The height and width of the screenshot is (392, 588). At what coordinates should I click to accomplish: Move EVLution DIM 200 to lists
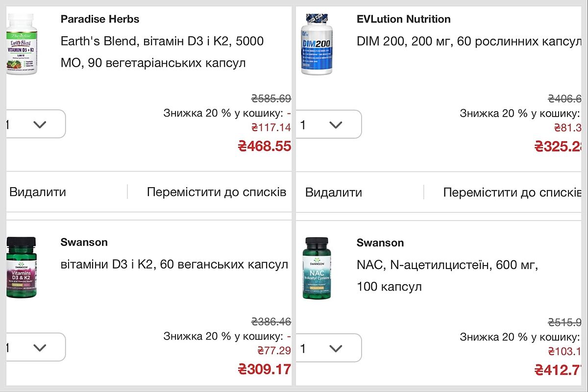click(512, 192)
